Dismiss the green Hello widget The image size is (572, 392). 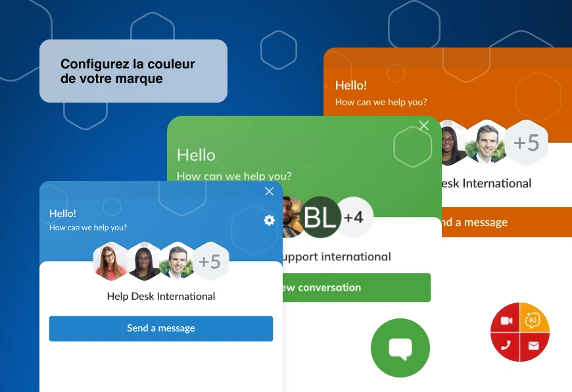424,126
